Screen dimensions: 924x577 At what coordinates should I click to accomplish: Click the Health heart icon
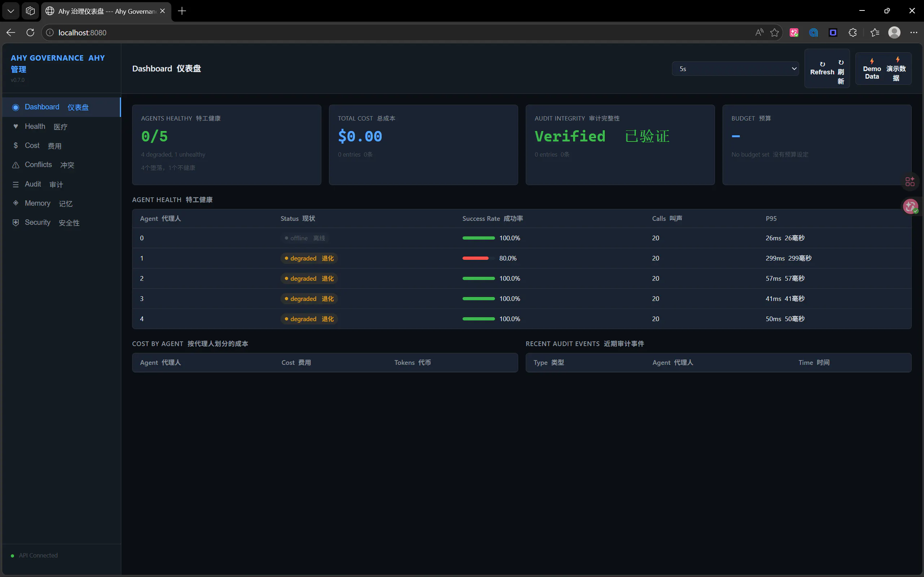pyautogui.click(x=16, y=126)
